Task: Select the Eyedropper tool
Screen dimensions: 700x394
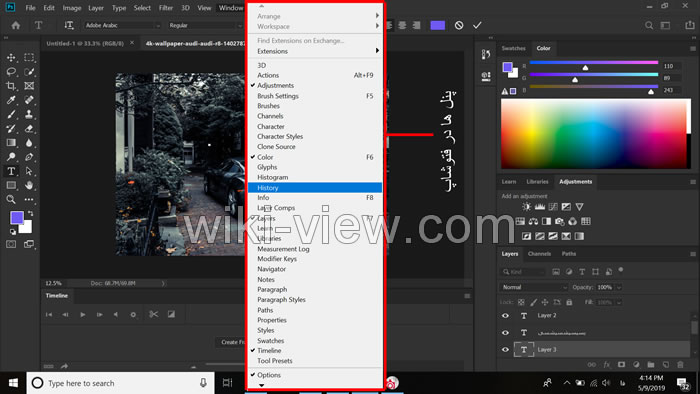Action: click(x=11, y=100)
